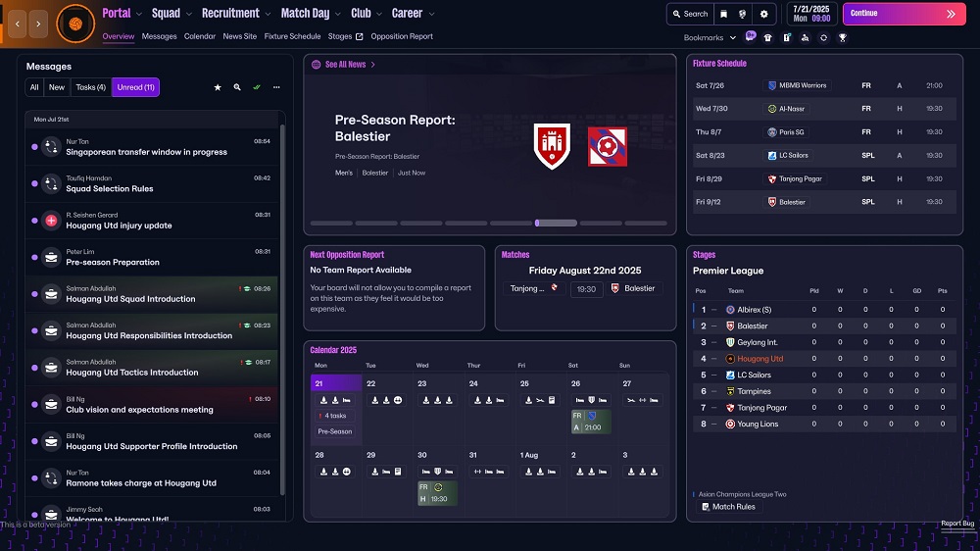Image resolution: width=980 pixels, height=551 pixels.
Task: Click the forward navigation arrow
Action: click(x=39, y=21)
